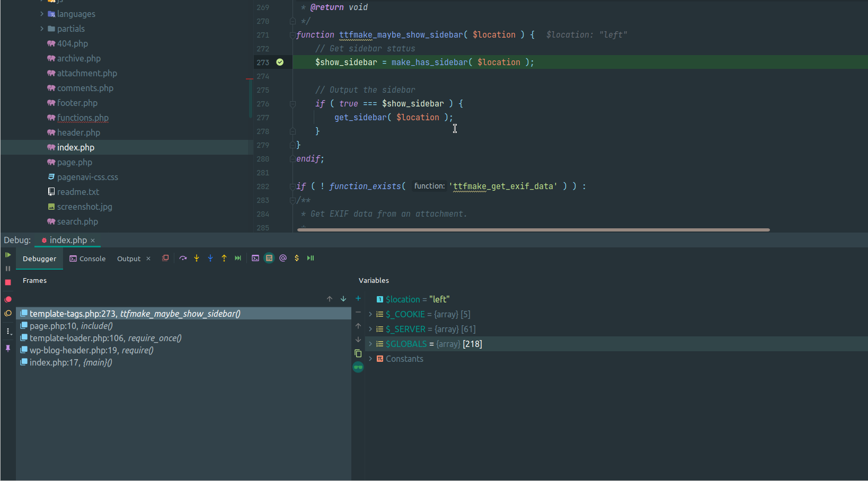Image resolution: width=868 pixels, height=481 pixels.
Task: Add a new watch with plus icon
Action: coord(358,298)
